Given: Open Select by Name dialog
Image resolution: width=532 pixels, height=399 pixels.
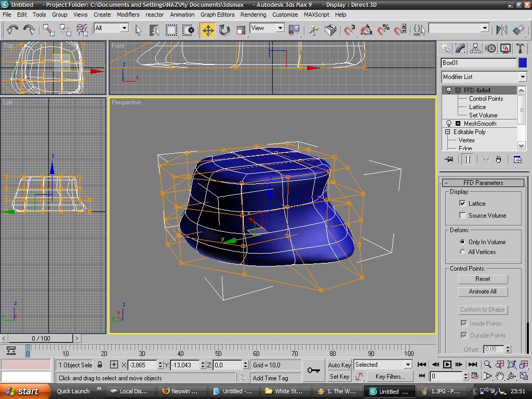Looking at the screenshot, I should (x=155, y=30).
